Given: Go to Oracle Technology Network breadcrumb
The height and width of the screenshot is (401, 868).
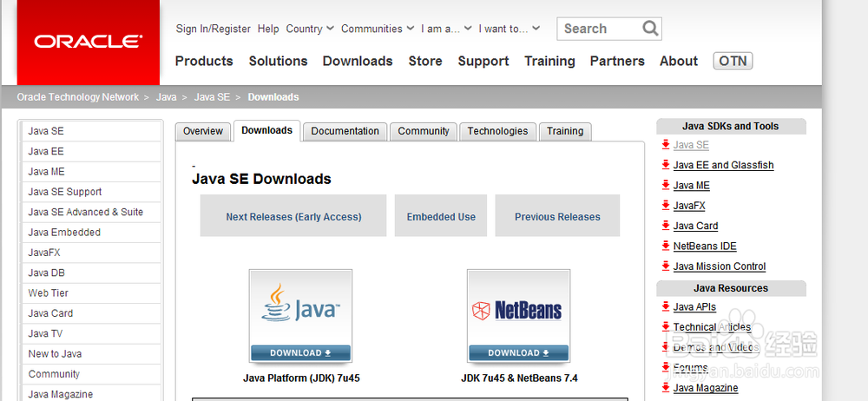Looking at the screenshot, I should pyautogui.click(x=77, y=97).
